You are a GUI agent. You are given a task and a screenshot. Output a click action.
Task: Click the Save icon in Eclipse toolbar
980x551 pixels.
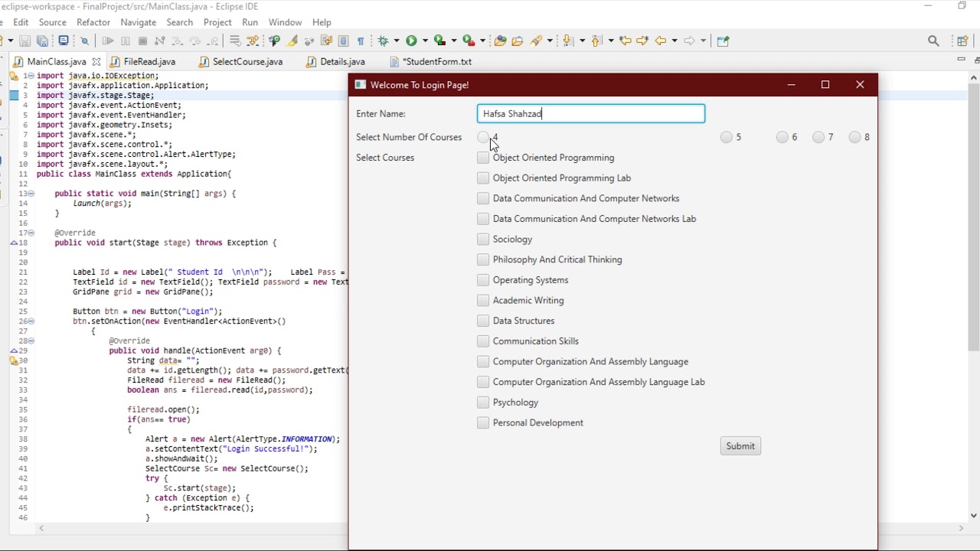[x=25, y=41]
